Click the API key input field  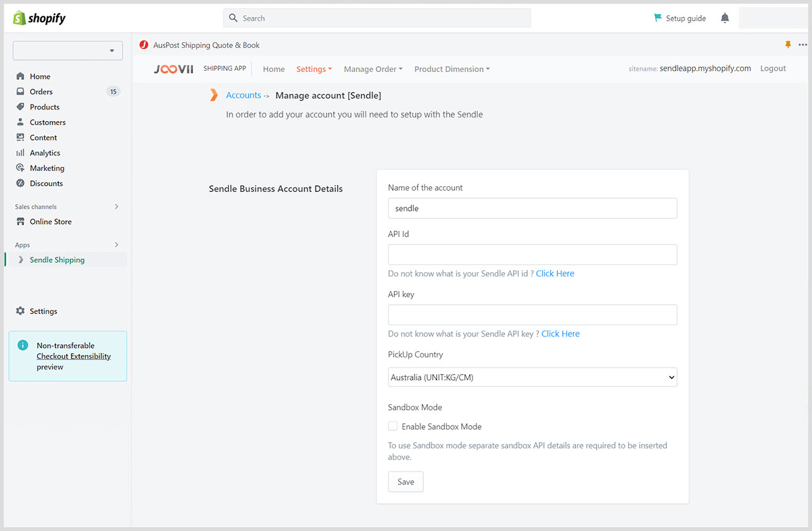tap(533, 315)
